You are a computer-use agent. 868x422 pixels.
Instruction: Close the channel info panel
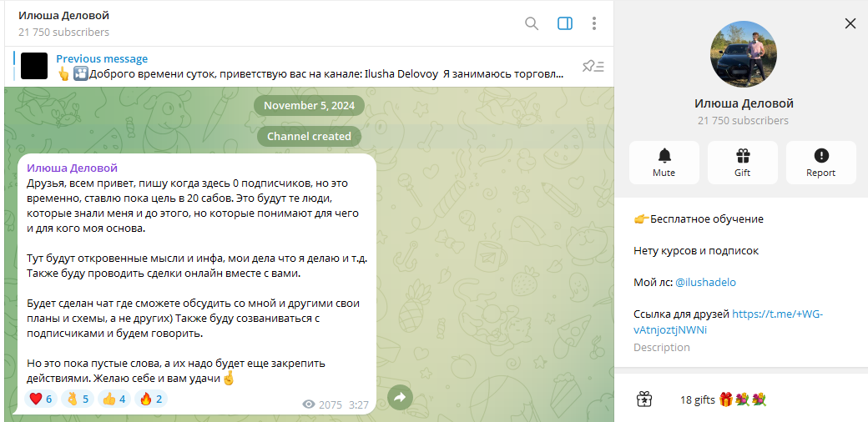click(850, 23)
